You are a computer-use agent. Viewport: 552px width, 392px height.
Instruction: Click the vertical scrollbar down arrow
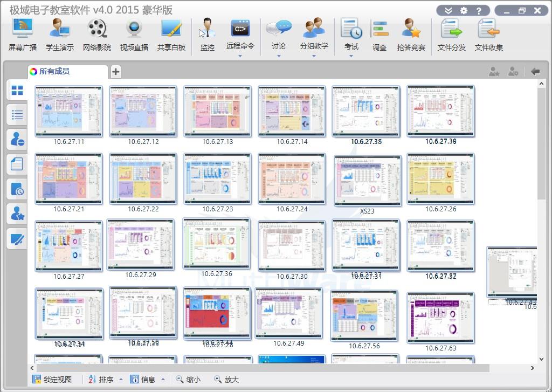click(x=542, y=359)
